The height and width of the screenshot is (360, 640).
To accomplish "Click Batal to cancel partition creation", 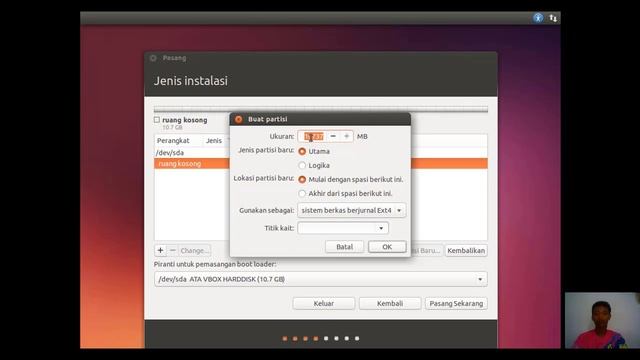I will coord(344,247).
